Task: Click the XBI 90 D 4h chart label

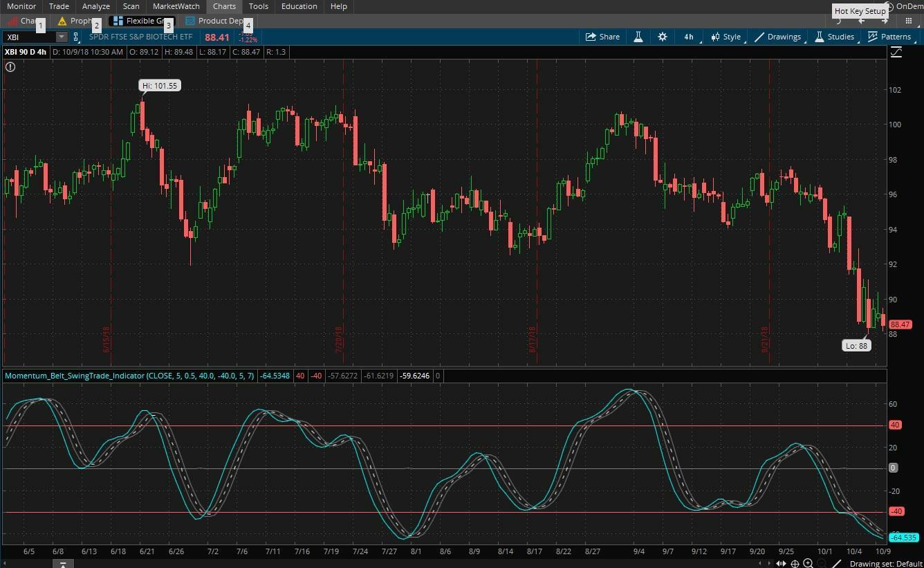Action: coord(26,52)
